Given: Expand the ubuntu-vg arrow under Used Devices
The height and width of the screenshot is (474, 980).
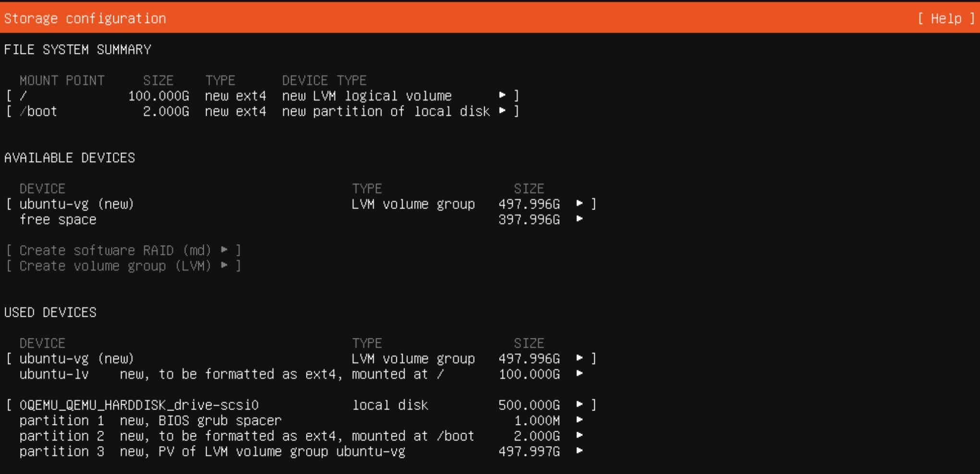Looking at the screenshot, I should coord(579,358).
